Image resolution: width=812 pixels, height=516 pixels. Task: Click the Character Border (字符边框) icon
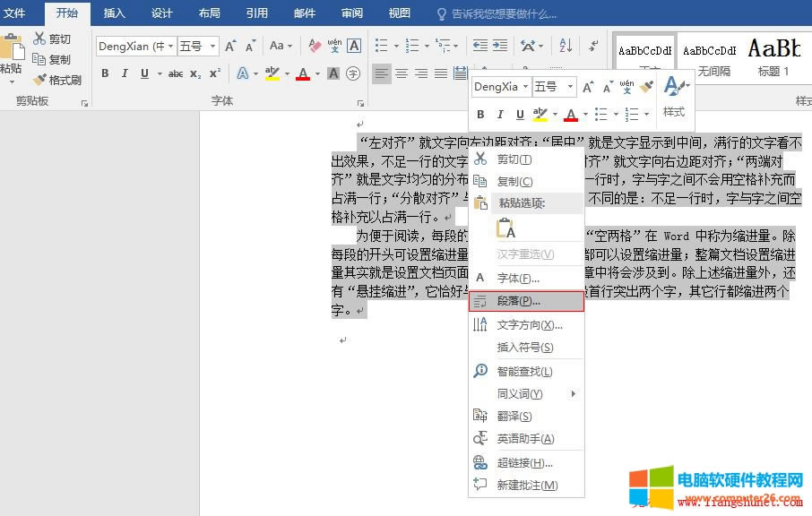point(355,46)
